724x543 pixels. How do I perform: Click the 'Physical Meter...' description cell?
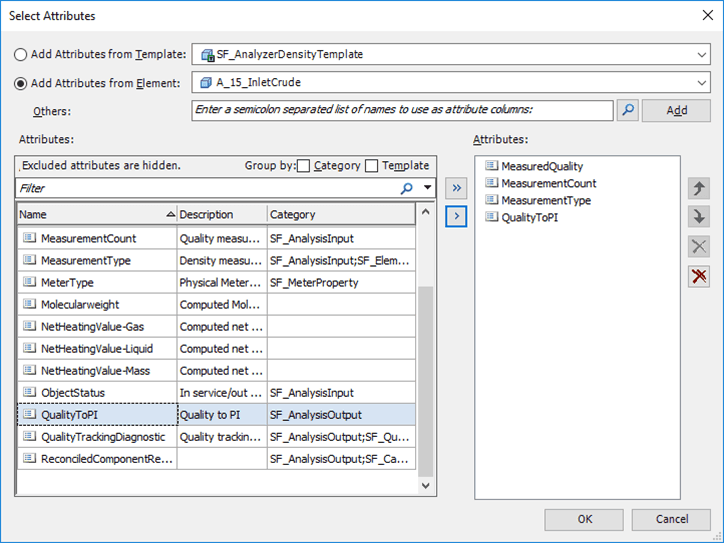222,283
